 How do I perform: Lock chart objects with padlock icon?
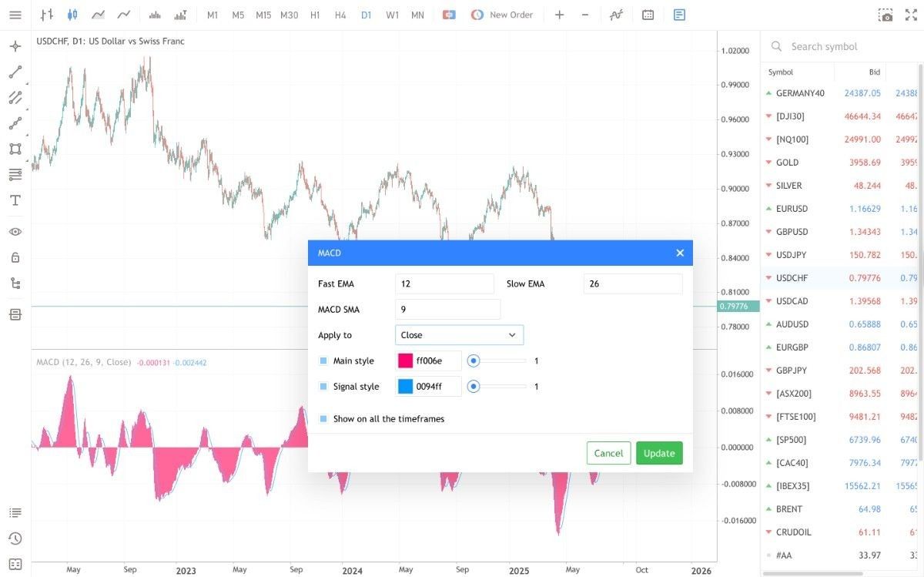coord(15,257)
